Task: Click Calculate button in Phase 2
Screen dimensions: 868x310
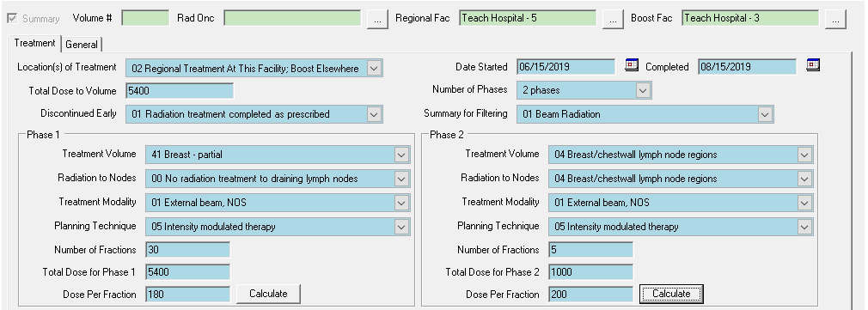Action: [671, 294]
